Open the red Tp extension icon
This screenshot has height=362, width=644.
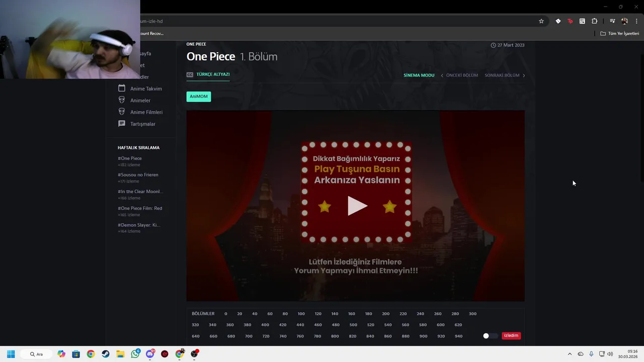tap(570, 21)
